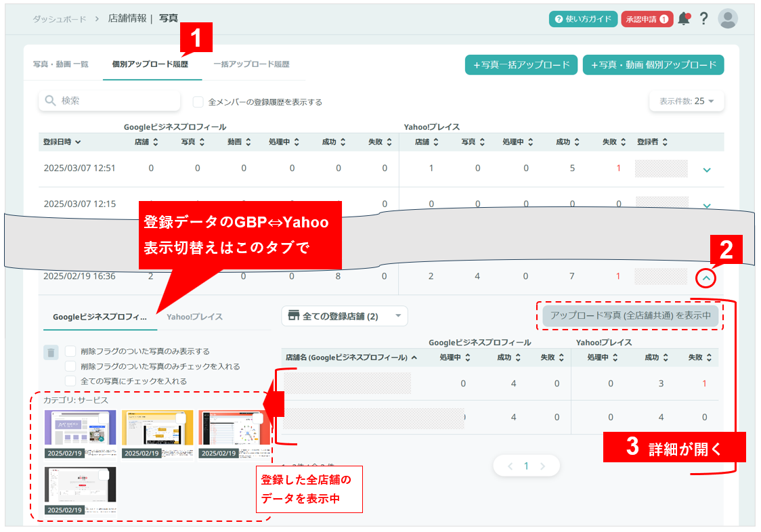Open 全ての登録店舗 (2) dropdown
Viewport: 761px width, 532px height.
(x=344, y=316)
